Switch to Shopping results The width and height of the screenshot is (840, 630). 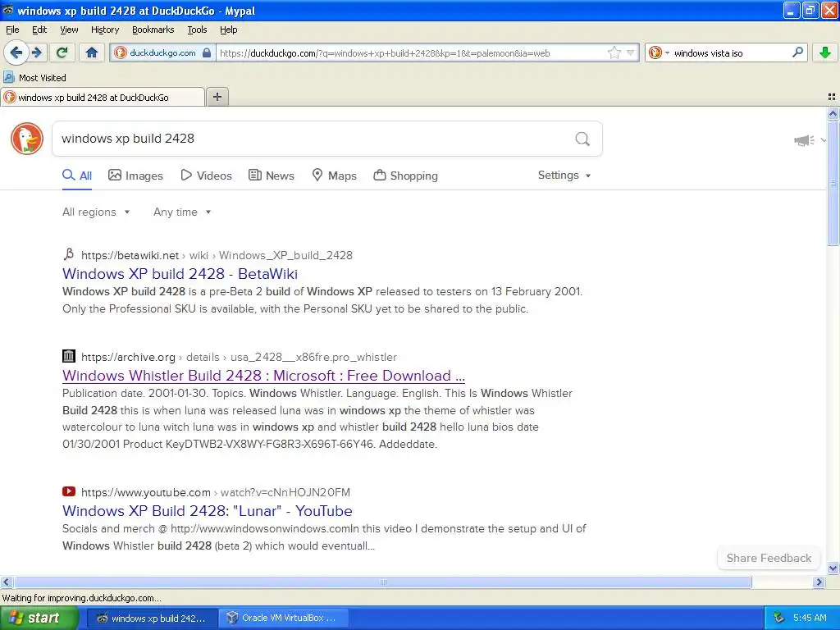click(405, 176)
